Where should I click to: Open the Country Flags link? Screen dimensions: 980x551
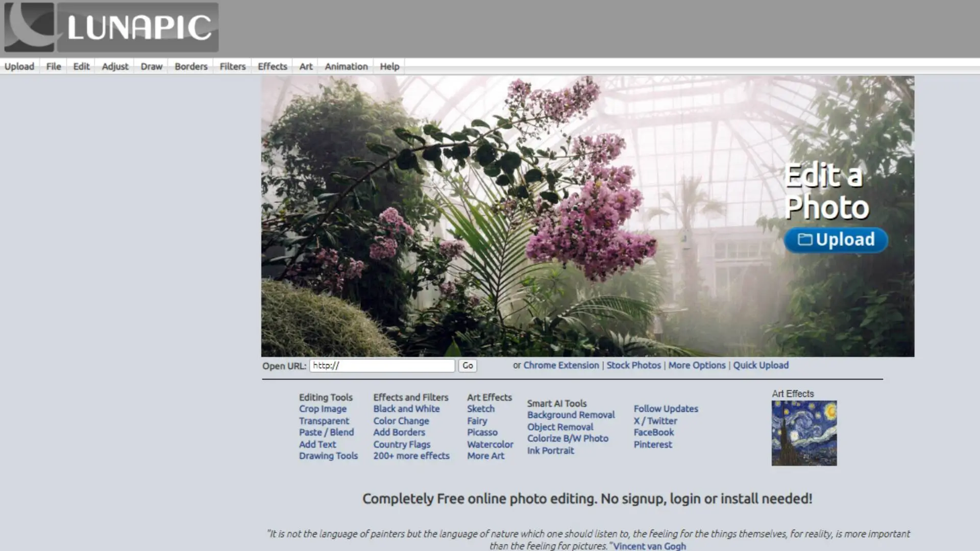point(402,444)
